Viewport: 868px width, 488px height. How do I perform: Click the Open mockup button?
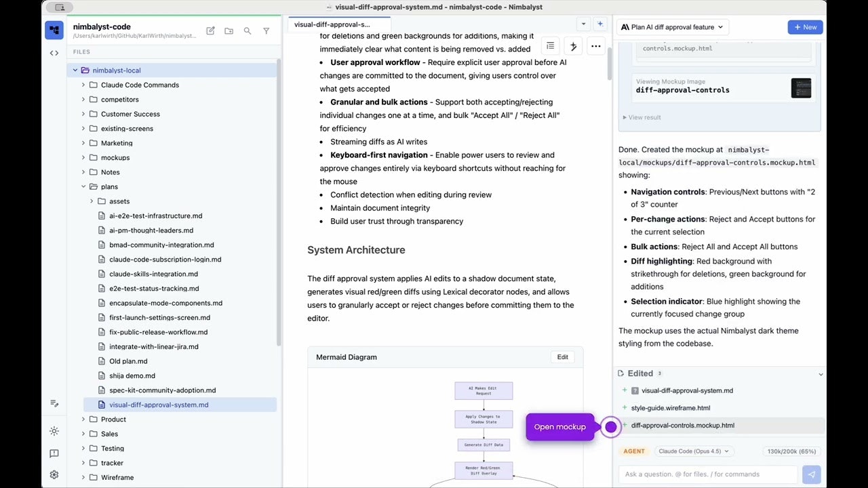pyautogui.click(x=559, y=426)
